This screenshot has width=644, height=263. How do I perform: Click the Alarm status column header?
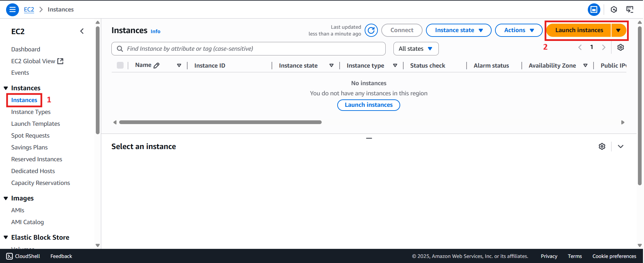click(491, 66)
